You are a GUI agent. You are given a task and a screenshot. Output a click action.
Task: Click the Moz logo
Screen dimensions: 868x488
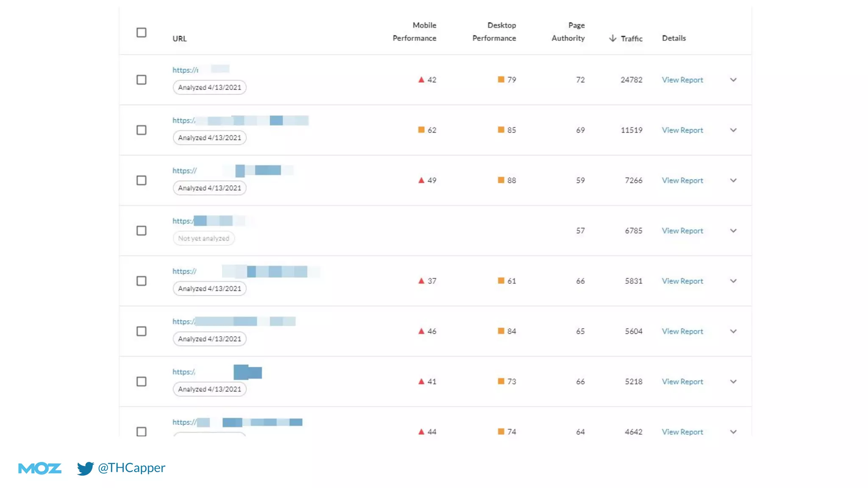[40, 468]
